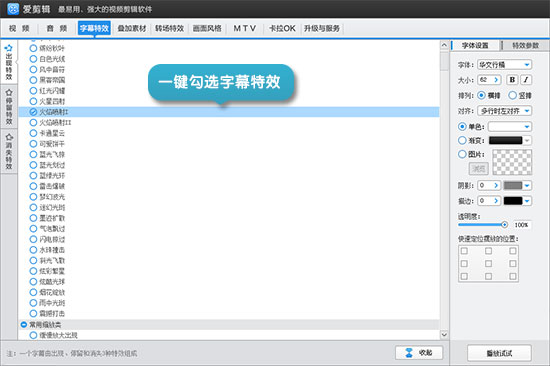The height and width of the screenshot is (366, 550).
Task: Select the 黑客帝国 effect radio
Action: (33, 80)
